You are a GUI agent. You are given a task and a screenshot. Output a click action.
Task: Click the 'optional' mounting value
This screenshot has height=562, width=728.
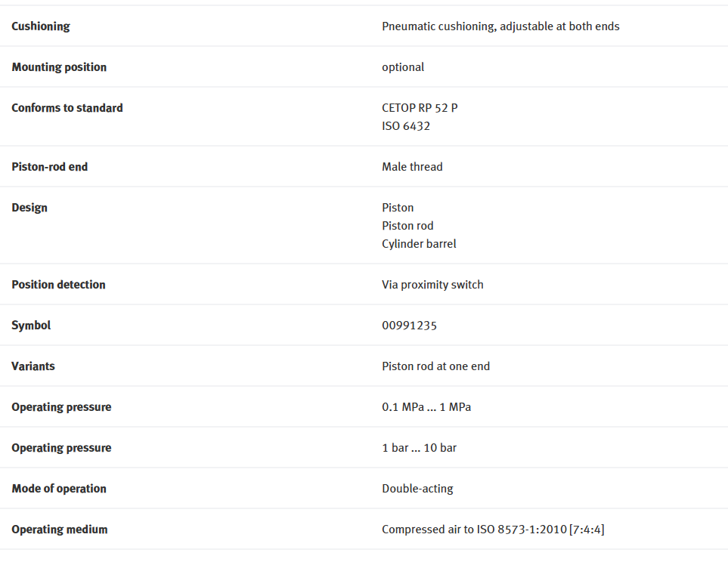(403, 67)
